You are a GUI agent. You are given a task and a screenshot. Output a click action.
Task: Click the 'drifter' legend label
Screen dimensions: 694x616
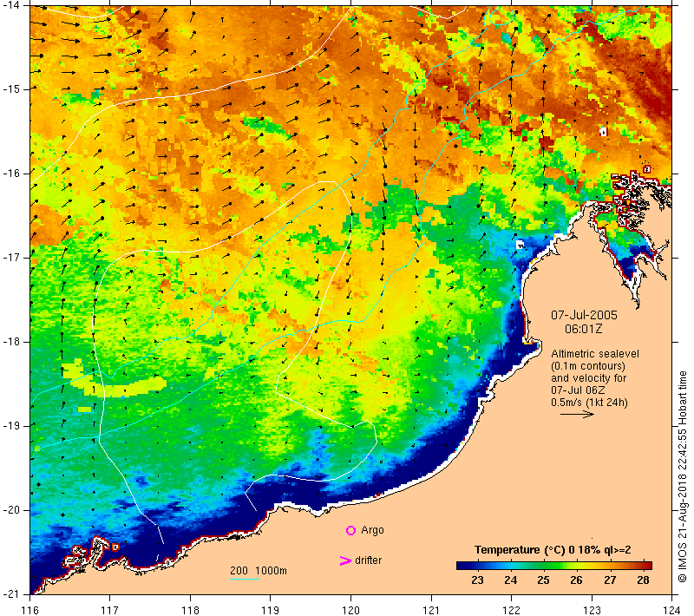pyautogui.click(x=368, y=560)
